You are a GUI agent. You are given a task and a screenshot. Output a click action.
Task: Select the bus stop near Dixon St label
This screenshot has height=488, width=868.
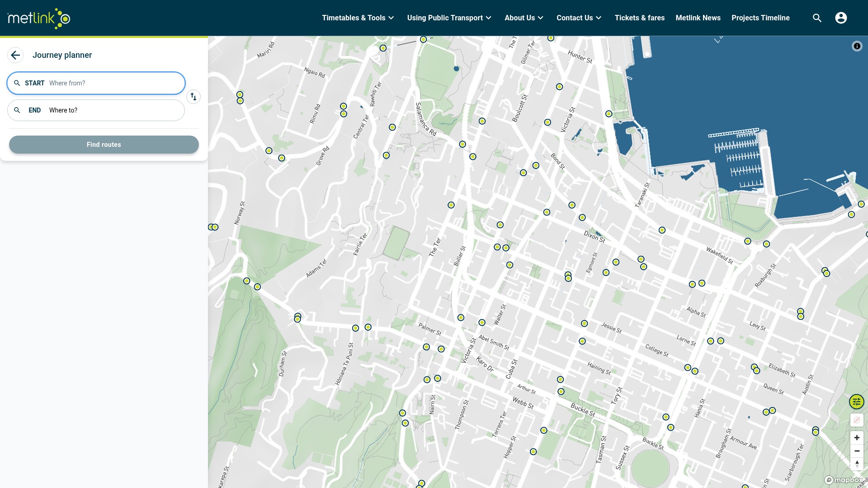[582, 218]
